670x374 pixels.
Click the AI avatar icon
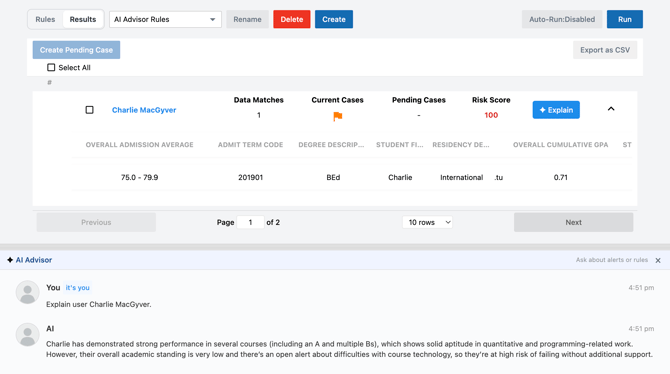pyautogui.click(x=27, y=334)
